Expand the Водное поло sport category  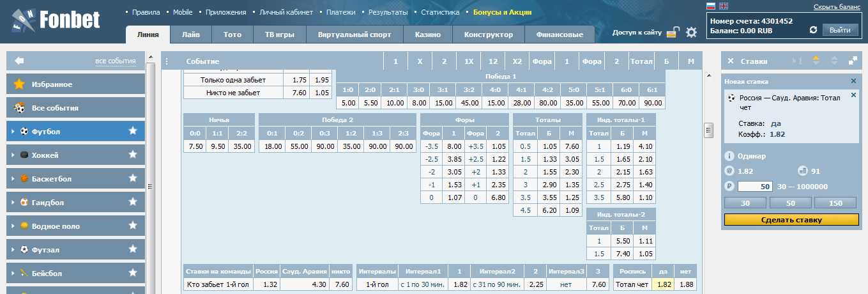[x=12, y=226]
